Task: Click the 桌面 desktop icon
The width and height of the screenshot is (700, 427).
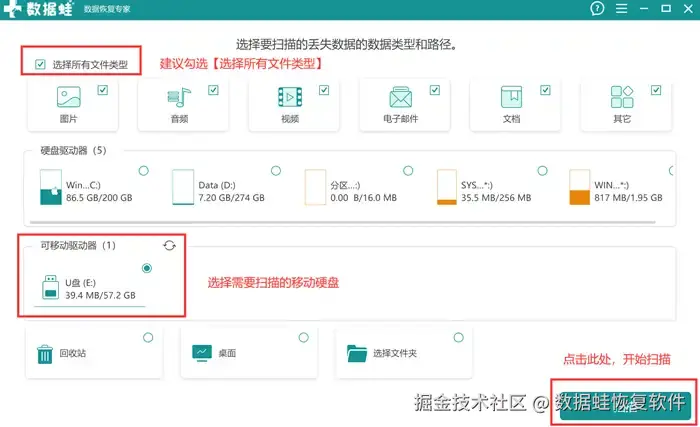Action: point(202,353)
